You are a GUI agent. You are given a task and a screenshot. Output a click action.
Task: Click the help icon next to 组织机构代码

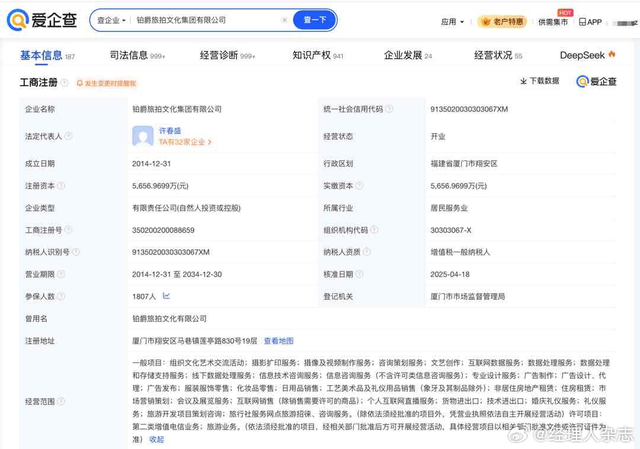point(374,230)
